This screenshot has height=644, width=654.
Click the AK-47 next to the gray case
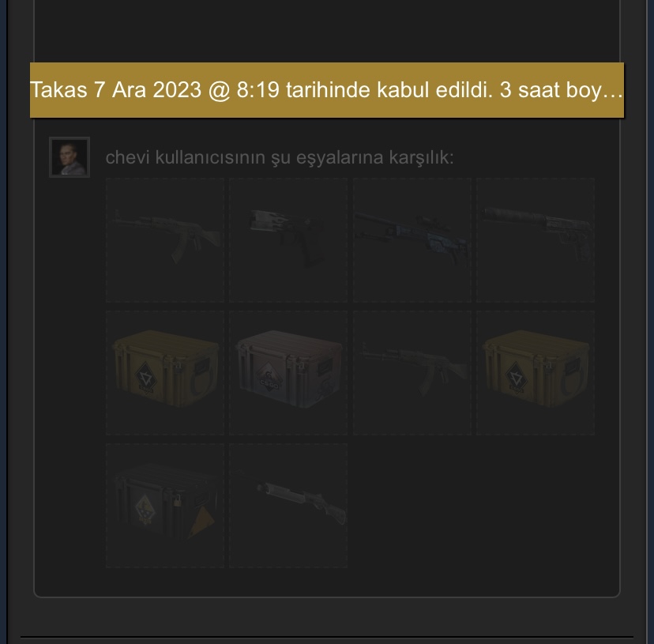coord(412,373)
